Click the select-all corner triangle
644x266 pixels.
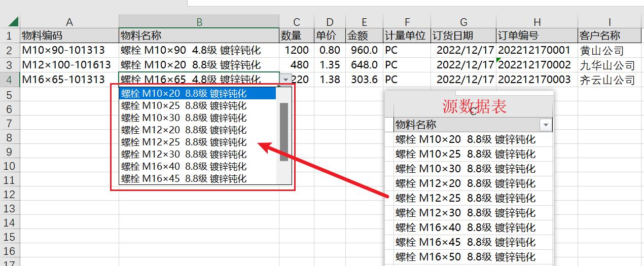click(13, 22)
